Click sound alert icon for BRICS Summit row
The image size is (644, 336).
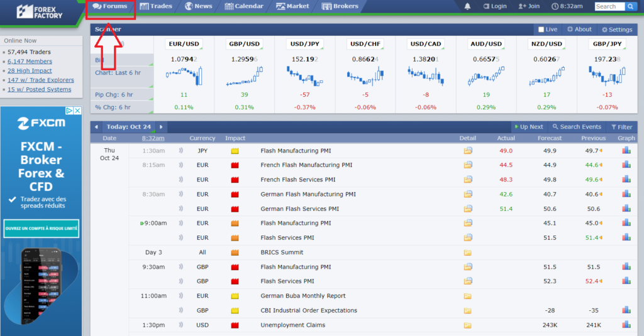[181, 252]
